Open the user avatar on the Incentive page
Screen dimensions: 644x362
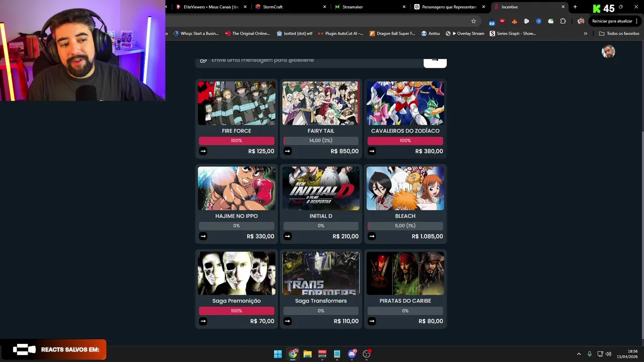click(x=608, y=52)
